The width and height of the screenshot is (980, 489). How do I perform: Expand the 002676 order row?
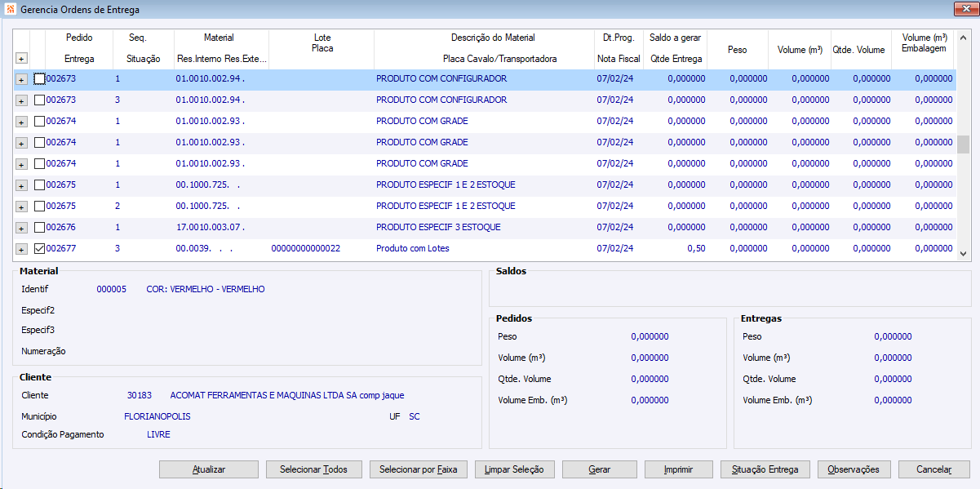(21, 228)
